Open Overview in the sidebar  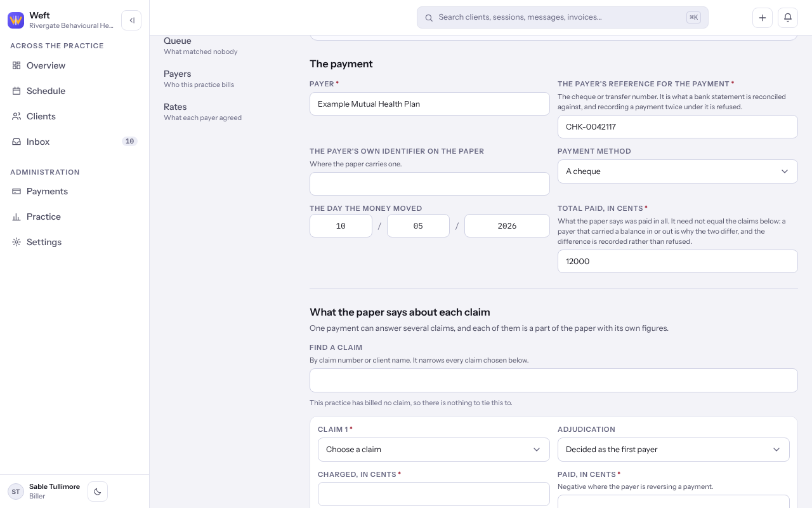[75, 65]
